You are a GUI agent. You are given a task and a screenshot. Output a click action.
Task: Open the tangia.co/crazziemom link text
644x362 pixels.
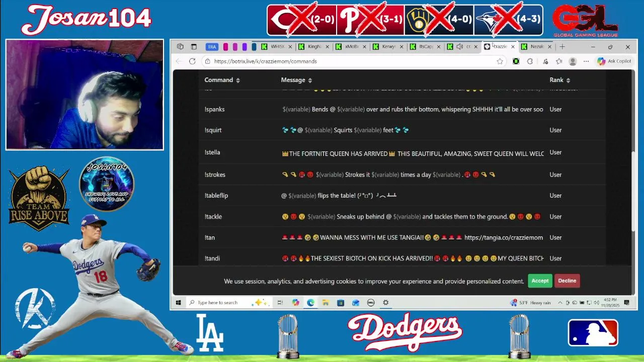pyautogui.click(x=504, y=238)
